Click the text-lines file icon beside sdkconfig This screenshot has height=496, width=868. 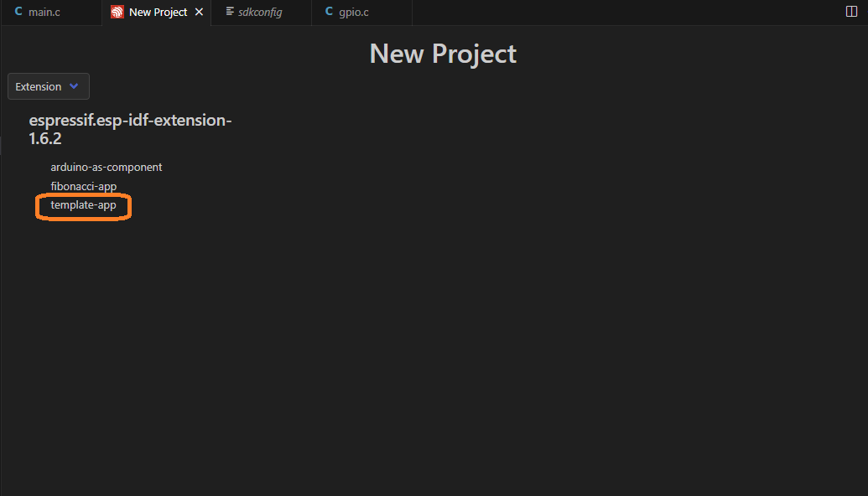pyautogui.click(x=230, y=12)
